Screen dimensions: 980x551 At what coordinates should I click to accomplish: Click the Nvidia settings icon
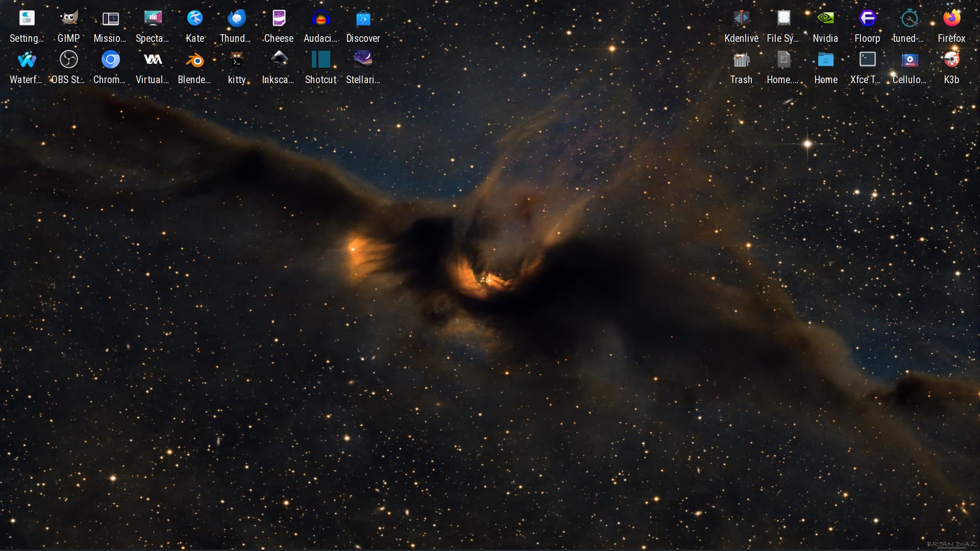tap(825, 19)
